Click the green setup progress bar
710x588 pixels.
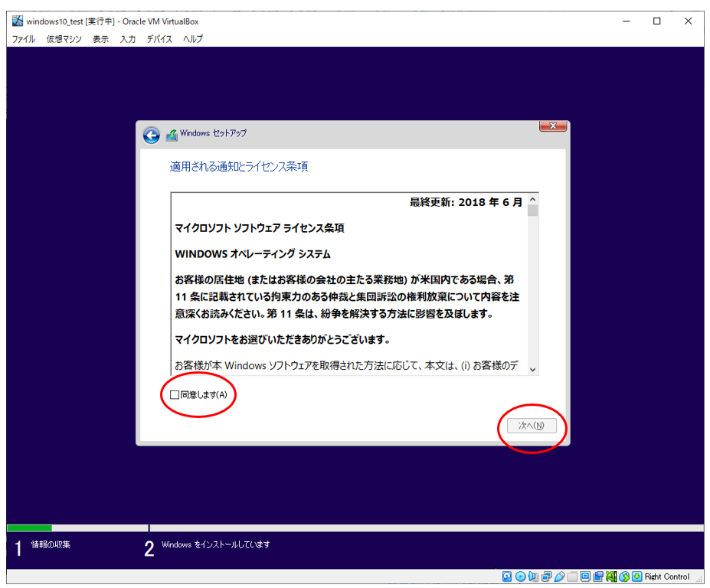(29, 528)
